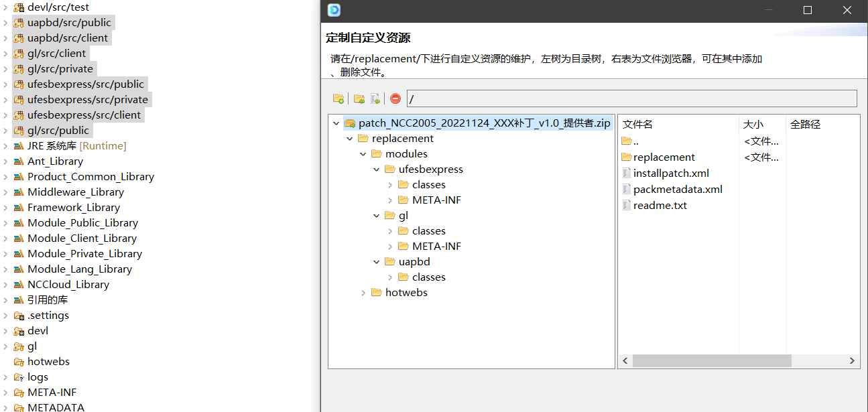Click the 文件名 column header
The image size is (868, 412).
(637, 125)
